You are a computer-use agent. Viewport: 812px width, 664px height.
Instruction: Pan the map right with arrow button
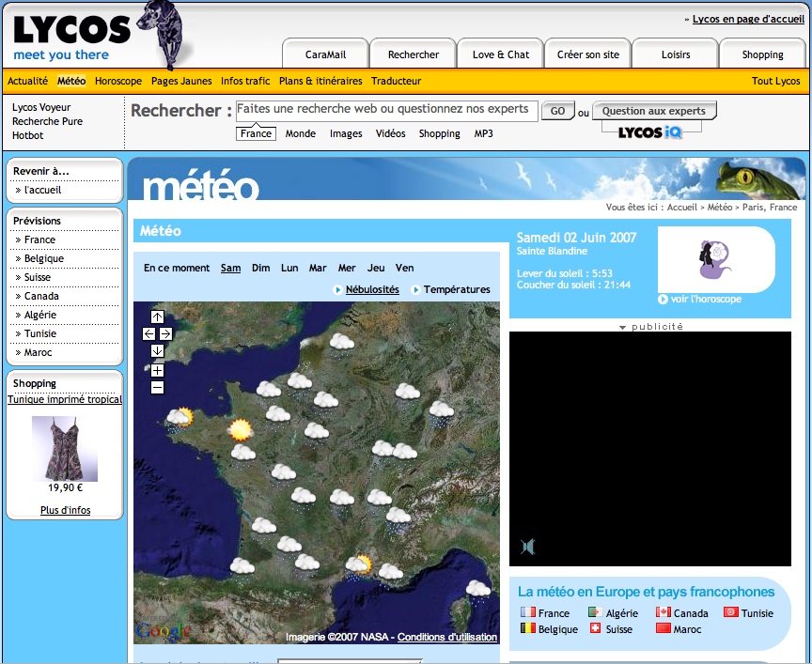[x=165, y=333]
